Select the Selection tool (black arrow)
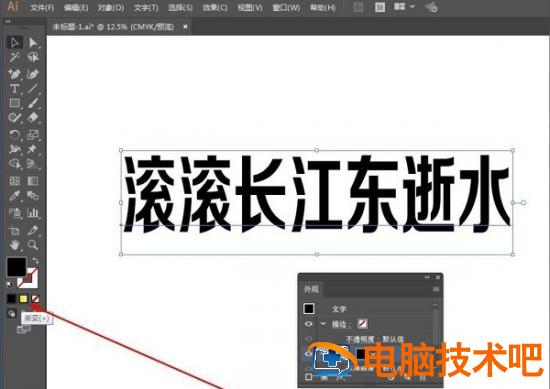Image resolution: width=550 pixels, height=389 pixels. 14,42
